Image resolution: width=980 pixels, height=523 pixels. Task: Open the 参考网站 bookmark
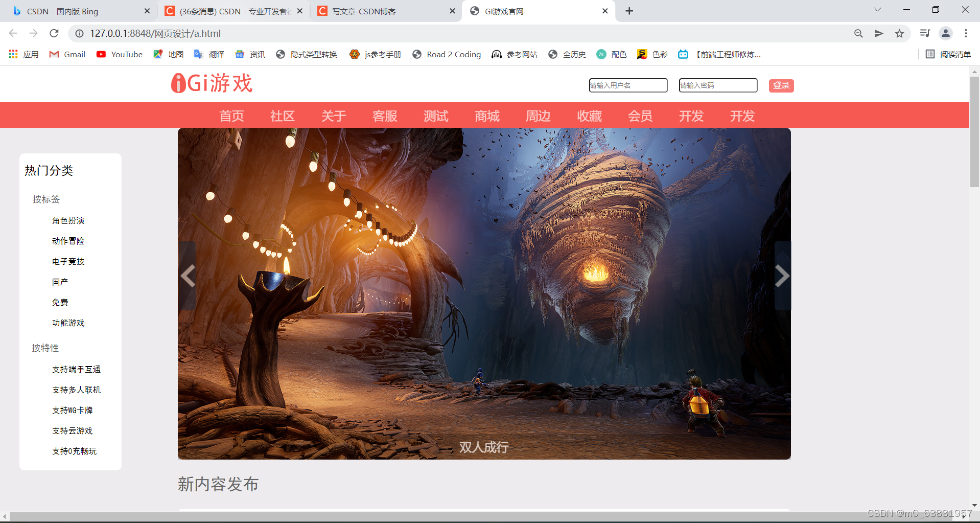[x=515, y=54]
